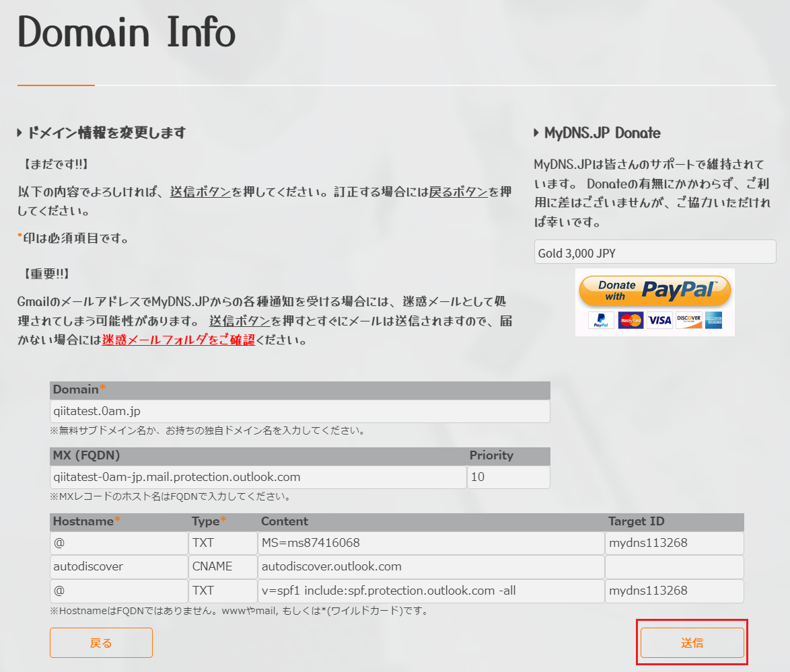Click the Discover card icon
Image resolution: width=790 pixels, height=672 pixels.
pos(689,320)
